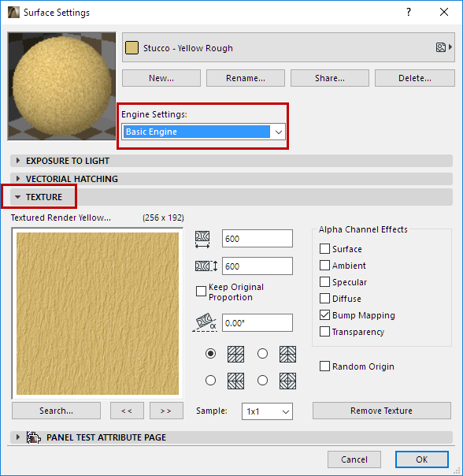Viewport: 463px width, 476px height.
Task: Select the bottom-right mirrored tiling radio button
Action: tap(262, 381)
